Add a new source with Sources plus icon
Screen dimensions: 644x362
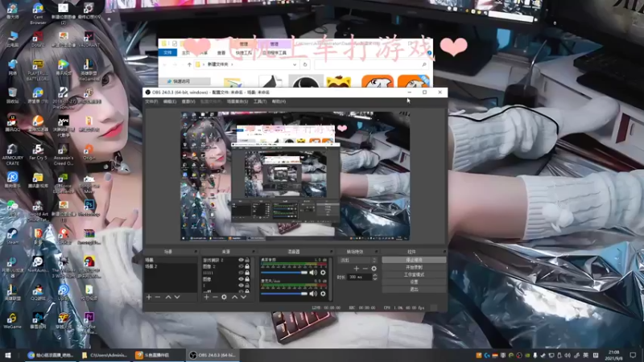tap(206, 297)
